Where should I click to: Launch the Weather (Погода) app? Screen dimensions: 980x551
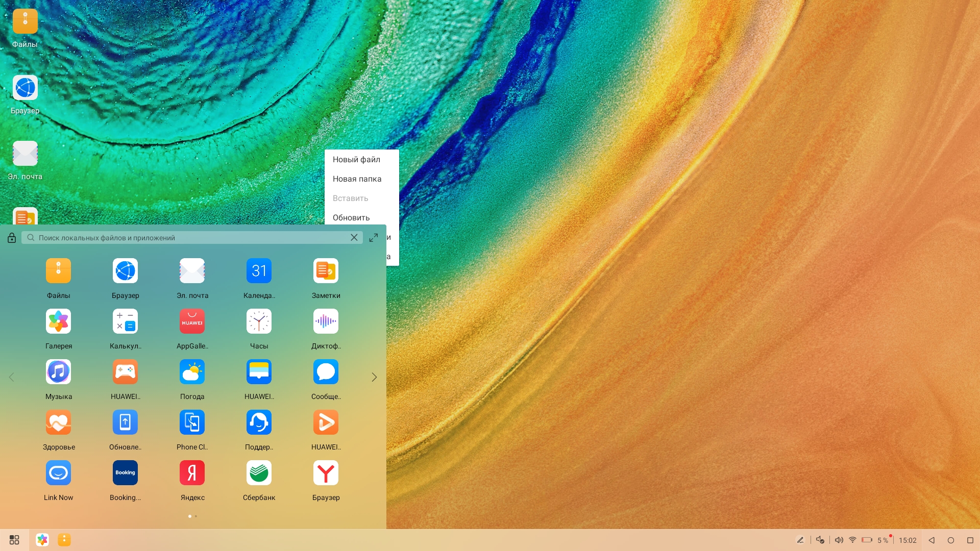(192, 372)
